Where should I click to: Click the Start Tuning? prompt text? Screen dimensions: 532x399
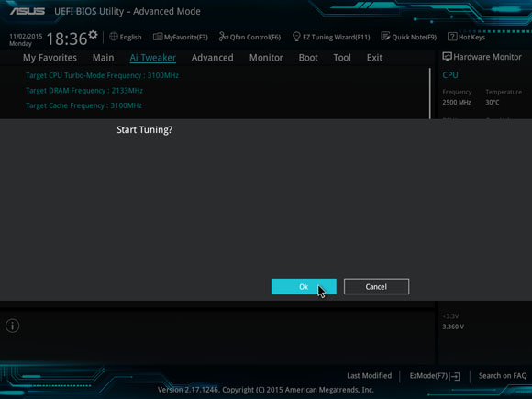145,129
